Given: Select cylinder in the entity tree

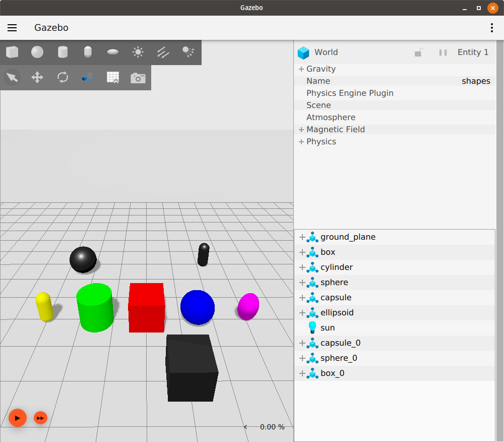Looking at the screenshot, I should [x=395, y=267].
